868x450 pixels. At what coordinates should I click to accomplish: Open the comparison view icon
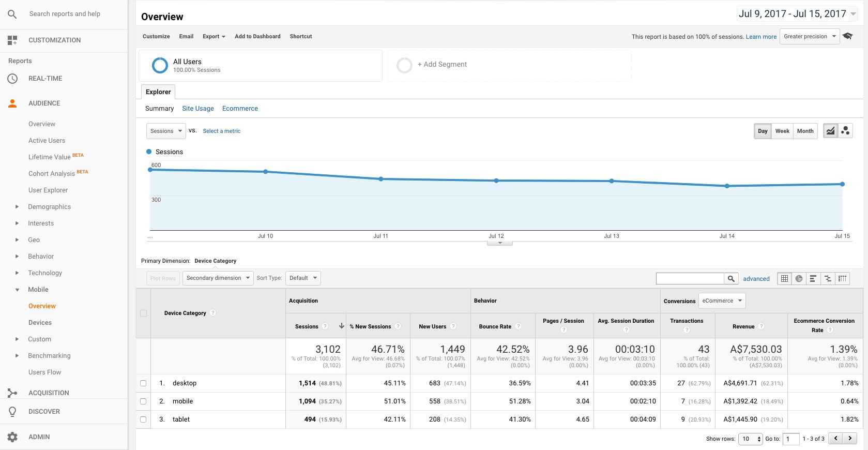828,278
